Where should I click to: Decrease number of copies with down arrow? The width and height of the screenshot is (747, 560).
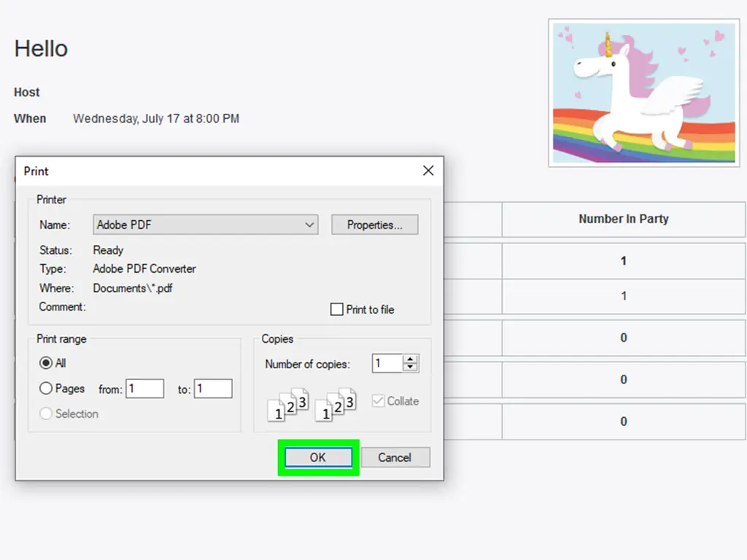pos(411,367)
